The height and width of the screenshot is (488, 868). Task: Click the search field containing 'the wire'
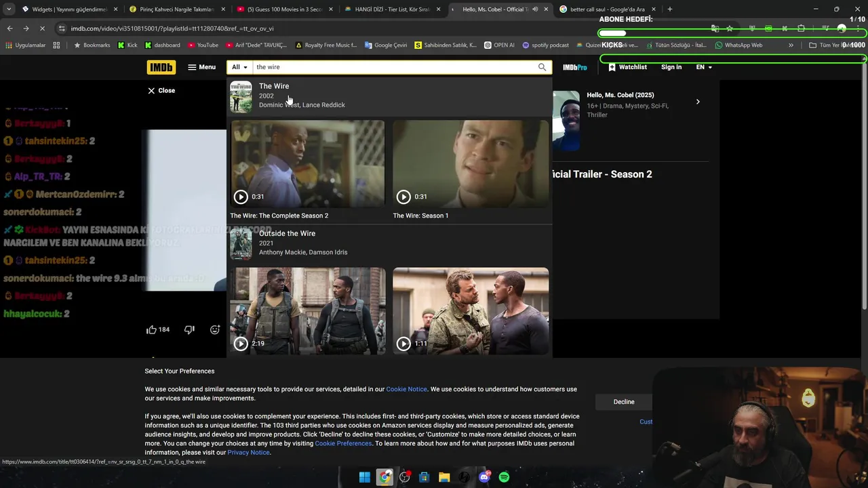(393, 67)
